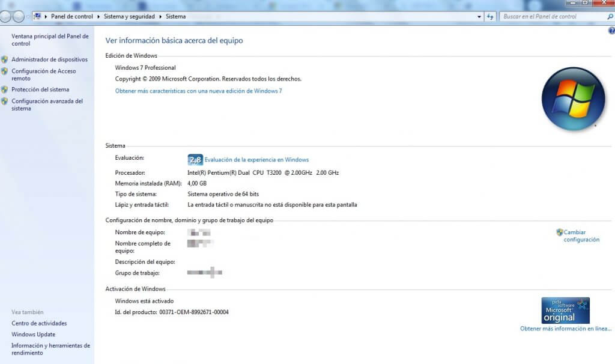Click Obtener más información en línea link

pyautogui.click(x=566, y=329)
